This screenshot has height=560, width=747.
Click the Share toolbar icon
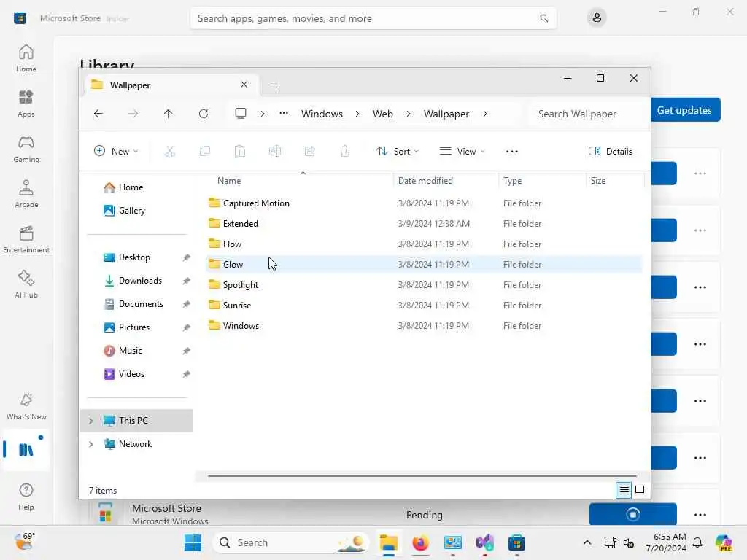coord(309,152)
